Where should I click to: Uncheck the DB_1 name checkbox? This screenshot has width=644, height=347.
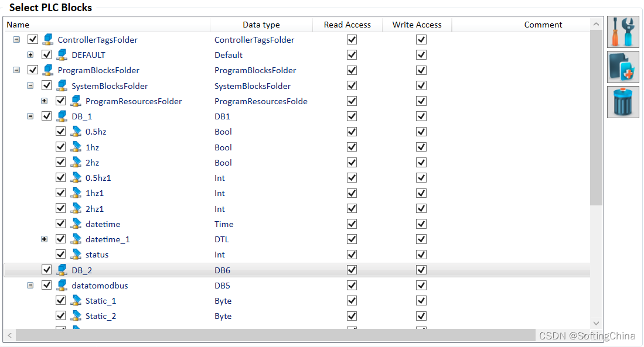pos(47,116)
